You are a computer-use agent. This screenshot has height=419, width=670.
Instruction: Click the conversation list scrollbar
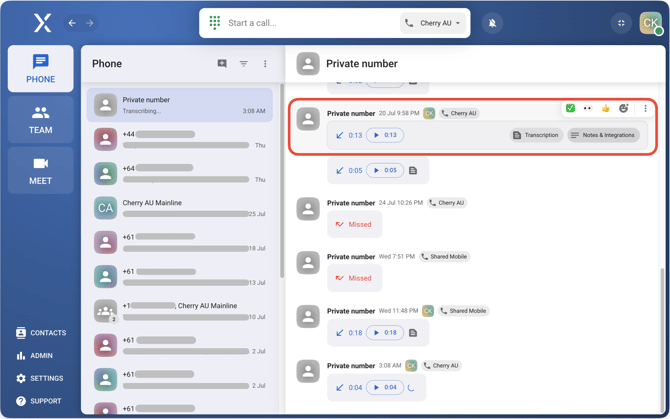coord(282,181)
